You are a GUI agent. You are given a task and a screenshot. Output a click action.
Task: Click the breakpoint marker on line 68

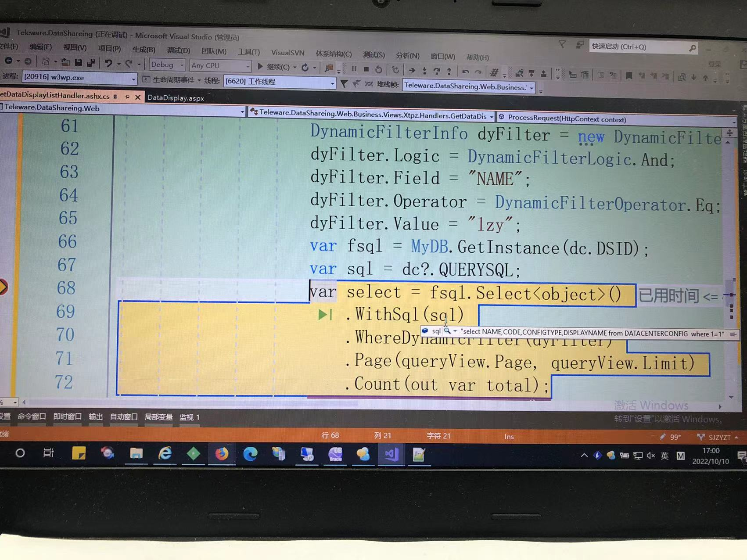tap(3, 287)
